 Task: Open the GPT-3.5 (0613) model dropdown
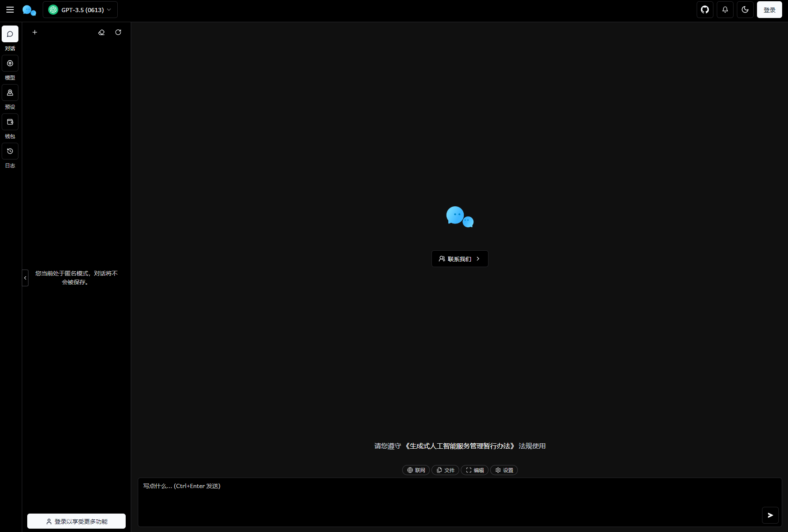click(x=80, y=9)
